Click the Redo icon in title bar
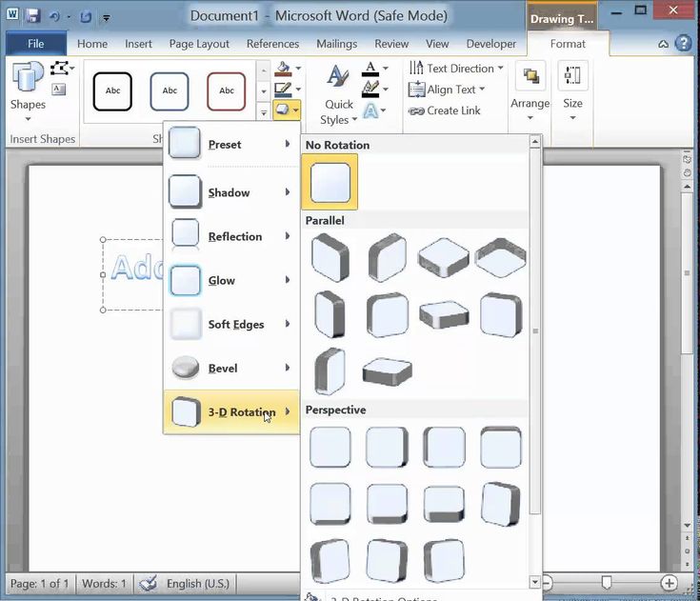700x601 pixels. click(86, 17)
